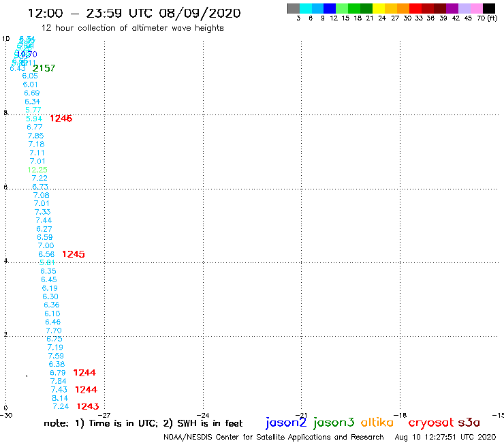Select the cyan swatch in the legend
The image size is (504, 443).
(306, 8)
